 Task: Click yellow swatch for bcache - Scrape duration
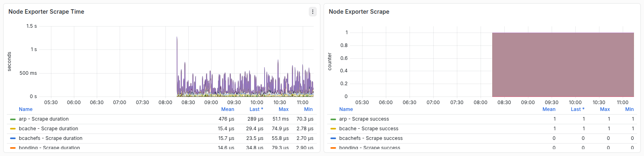(13, 129)
